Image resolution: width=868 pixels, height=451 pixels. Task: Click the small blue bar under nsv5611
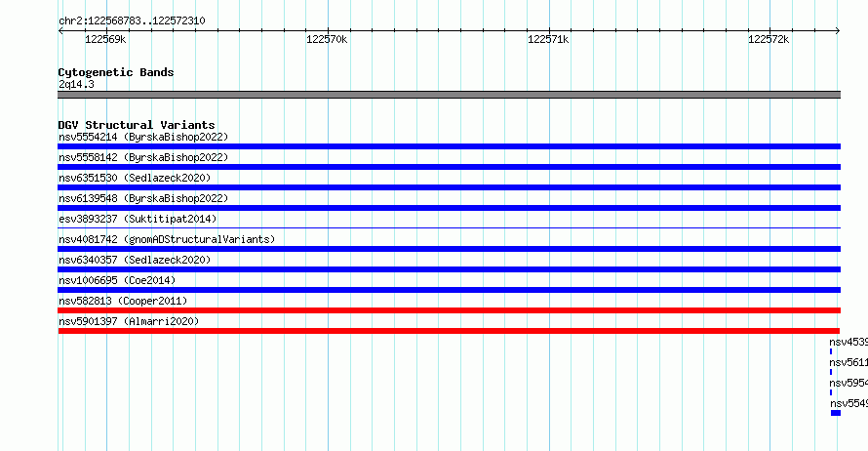click(x=831, y=372)
